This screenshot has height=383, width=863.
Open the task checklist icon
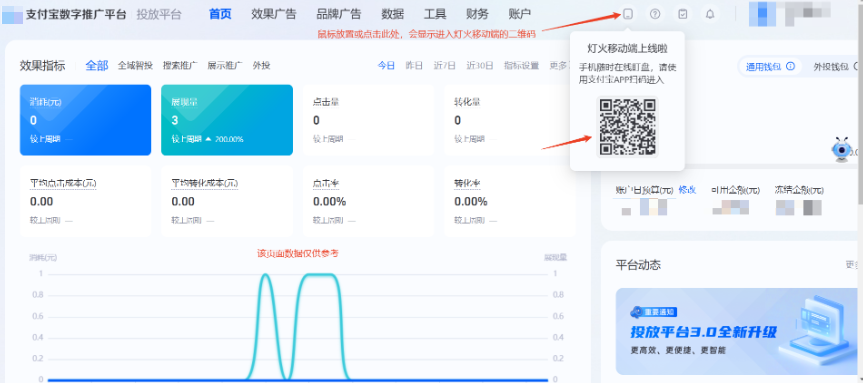point(682,14)
